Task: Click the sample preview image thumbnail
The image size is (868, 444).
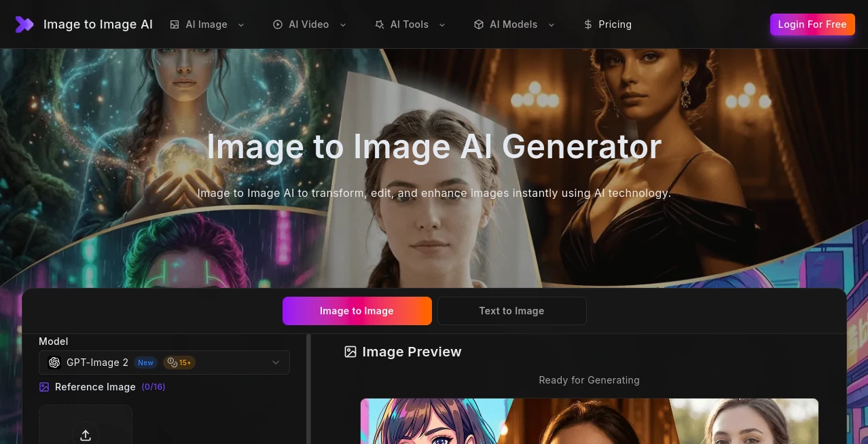Action: coord(589,421)
